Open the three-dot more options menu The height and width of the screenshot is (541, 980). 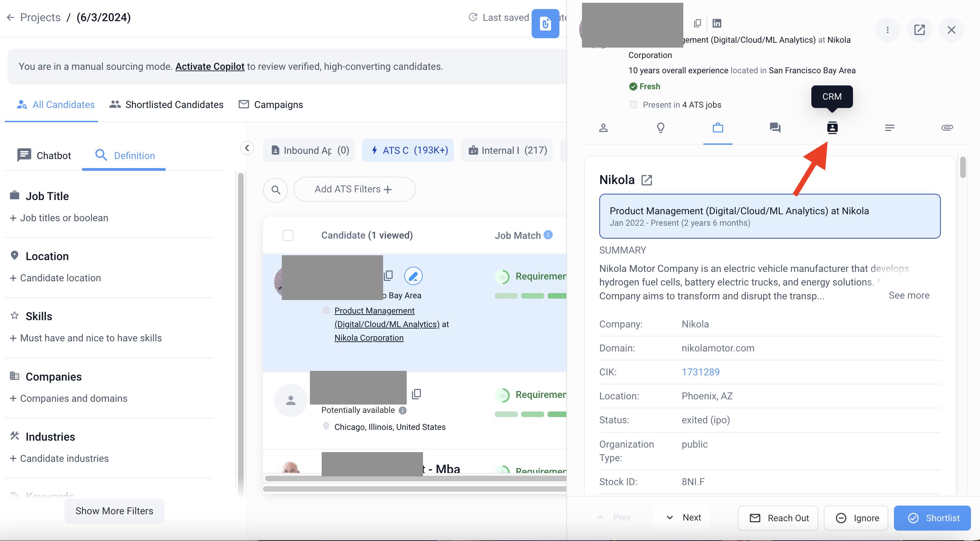click(887, 30)
